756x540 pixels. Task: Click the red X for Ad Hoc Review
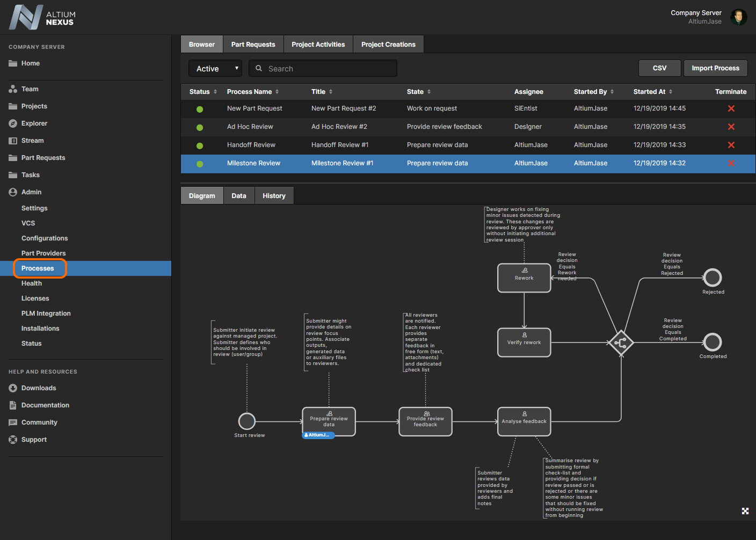(731, 127)
